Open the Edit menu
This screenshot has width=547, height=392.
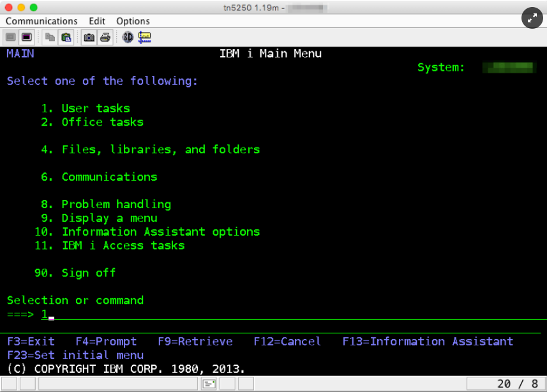point(97,21)
